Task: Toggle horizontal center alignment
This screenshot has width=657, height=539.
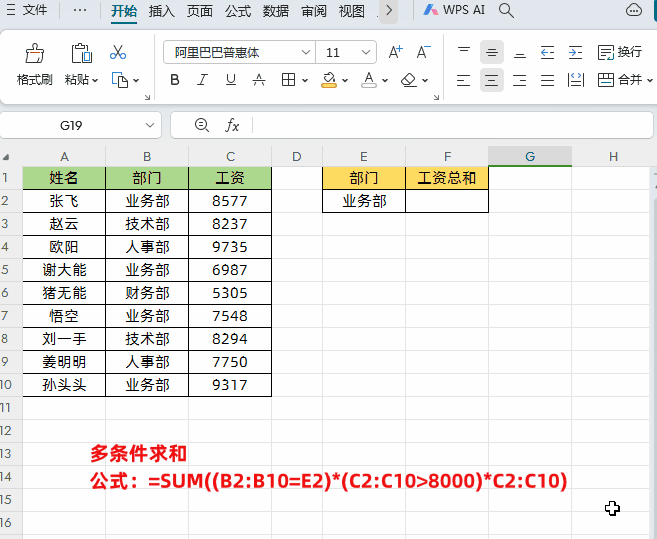Action: pyautogui.click(x=491, y=80)
